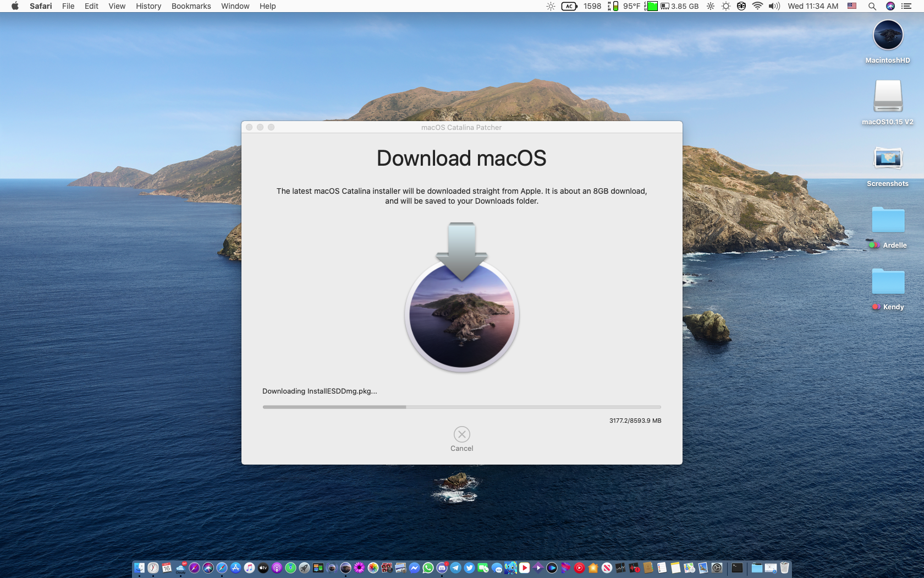Screen dimensions: 924x578
Task: Open Find My from the Dock
Action: tap(290, 568)
